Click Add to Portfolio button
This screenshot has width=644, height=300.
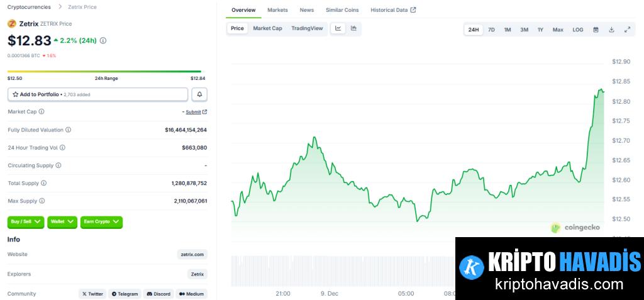[97, 94]
